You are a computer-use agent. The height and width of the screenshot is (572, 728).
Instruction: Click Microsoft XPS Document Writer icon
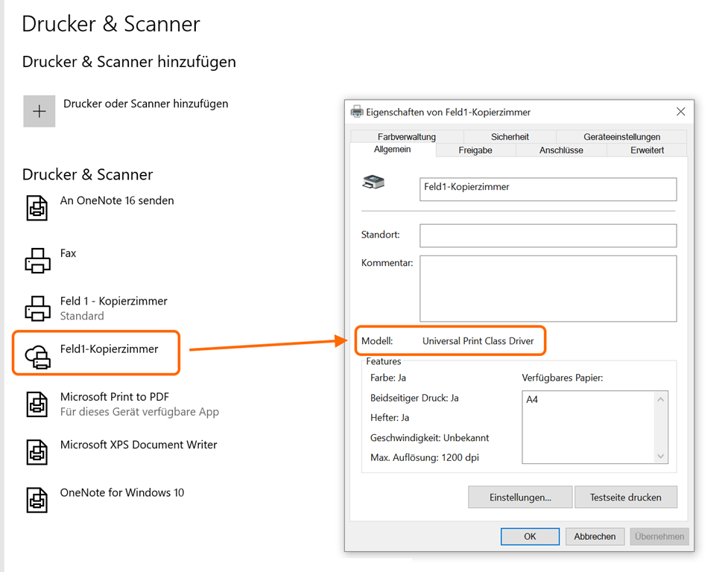click(x=37, y=452)
